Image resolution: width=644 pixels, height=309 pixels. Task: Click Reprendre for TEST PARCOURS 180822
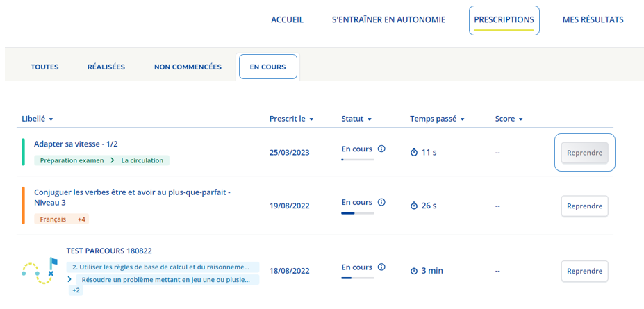[584, 272]
